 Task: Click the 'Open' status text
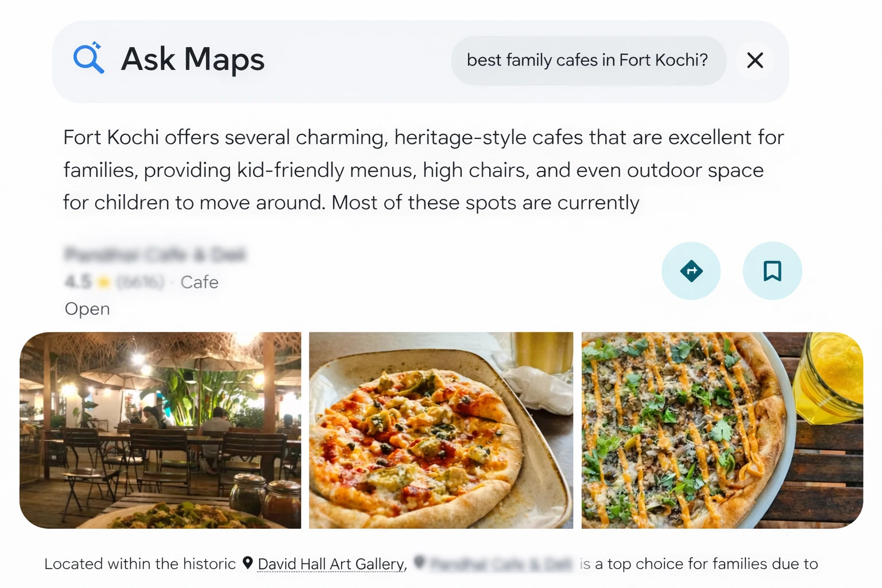tap(87, 309)
